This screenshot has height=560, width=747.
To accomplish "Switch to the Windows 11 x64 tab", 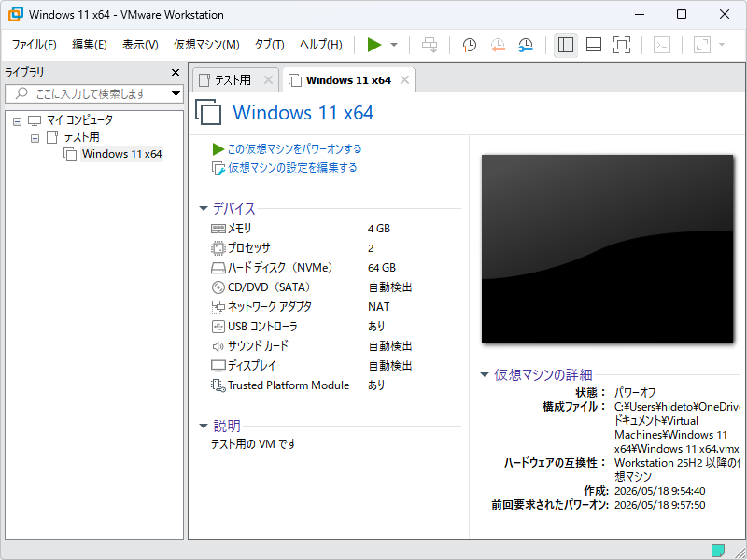I will pos(348,80).
